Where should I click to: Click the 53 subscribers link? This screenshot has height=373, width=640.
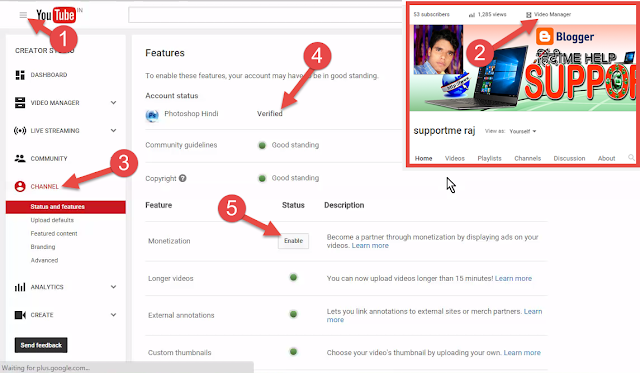(431, 15)
